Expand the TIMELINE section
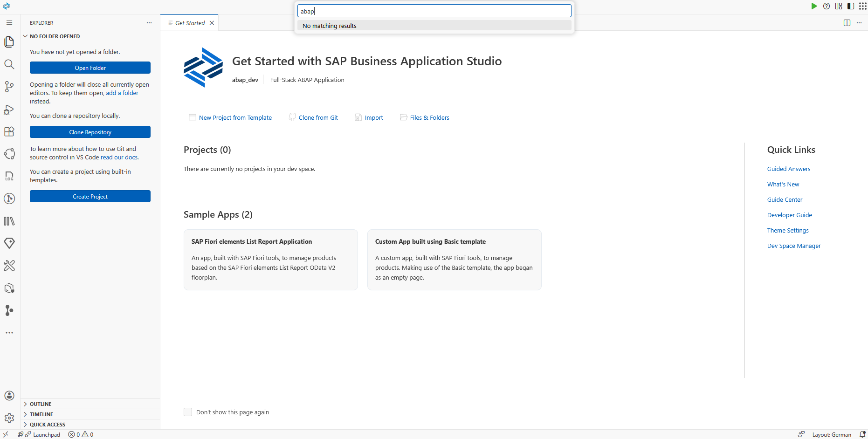Image resolution: width=868 pixels, height=439 pixels. pyautogui.click(x=41, y=414)
